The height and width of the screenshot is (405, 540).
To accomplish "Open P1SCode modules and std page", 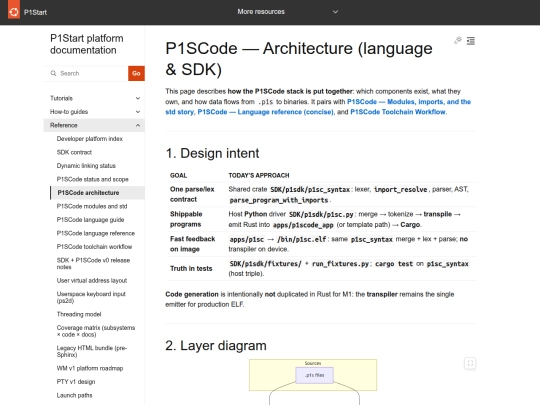I will coord(92,206).
